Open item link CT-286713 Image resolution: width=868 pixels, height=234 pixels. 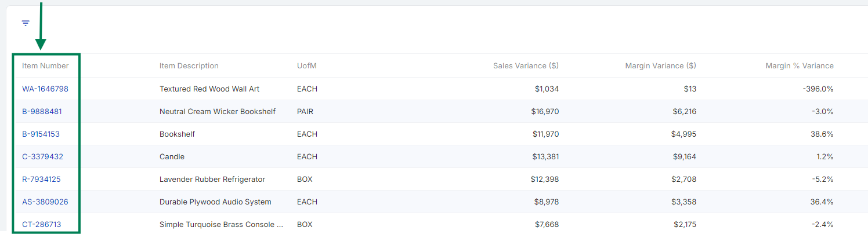[42, 224]
